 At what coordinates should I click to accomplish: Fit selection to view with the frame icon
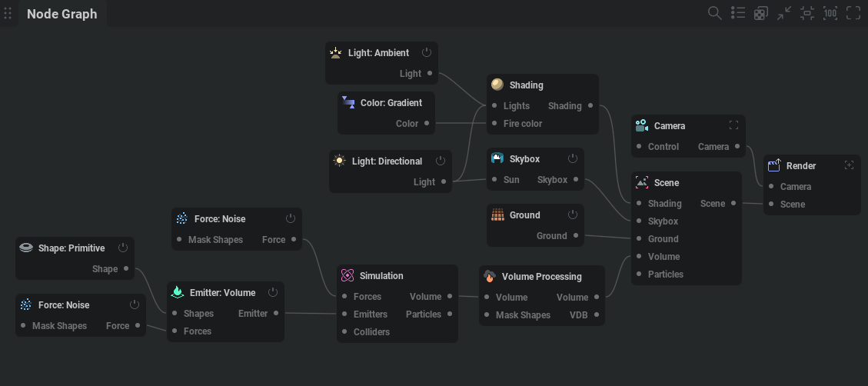coord(806,13)
